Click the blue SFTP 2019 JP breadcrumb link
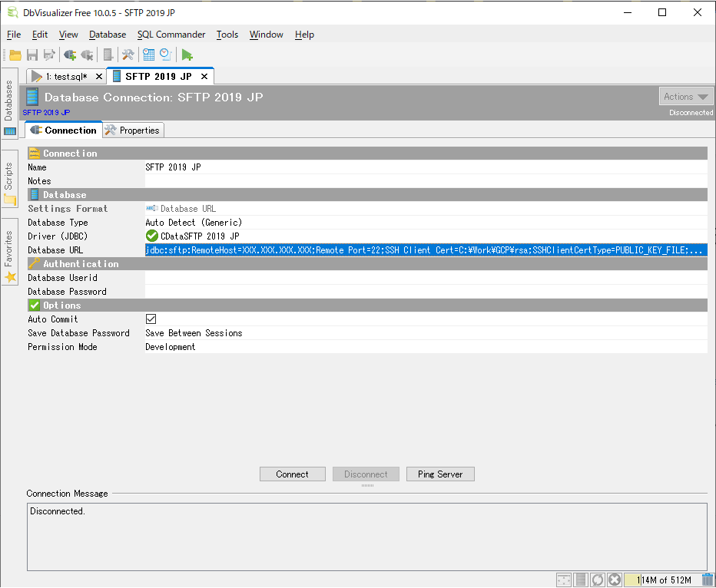This screenshot has height=588, width=716. [46, 112]
